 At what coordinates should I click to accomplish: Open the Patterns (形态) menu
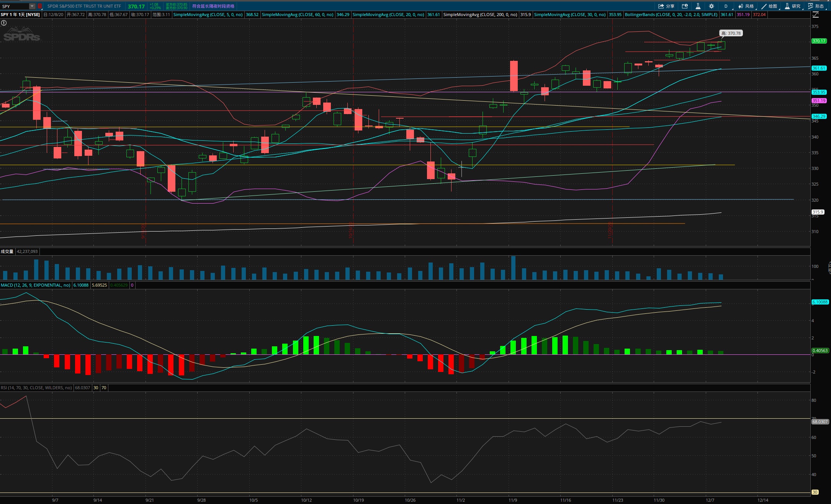coord(816,6)
